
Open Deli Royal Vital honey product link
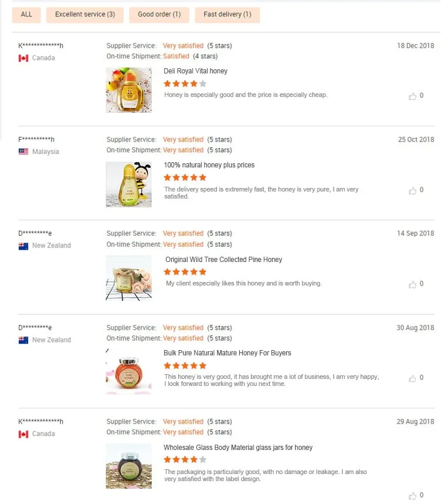[x=195, y=71]
